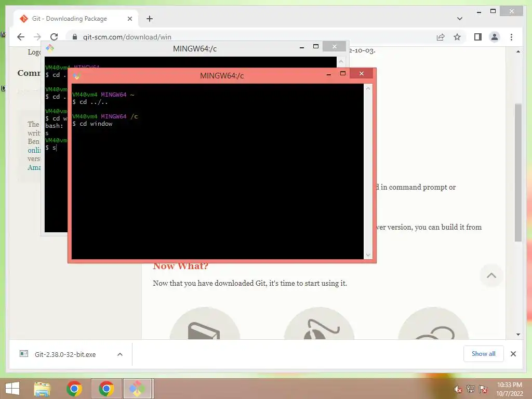
Task: Click the browser back arrow
Action: 21,37
